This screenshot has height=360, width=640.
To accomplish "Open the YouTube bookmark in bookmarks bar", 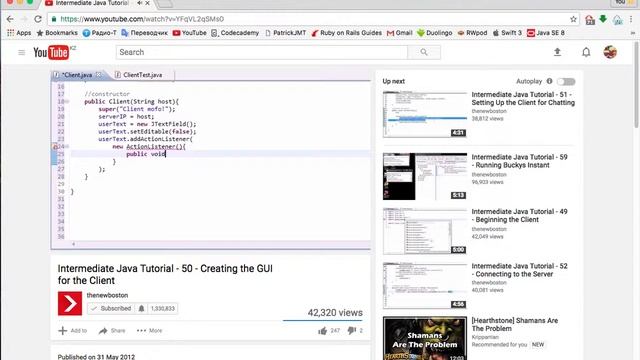I will (x=189, y=33).
